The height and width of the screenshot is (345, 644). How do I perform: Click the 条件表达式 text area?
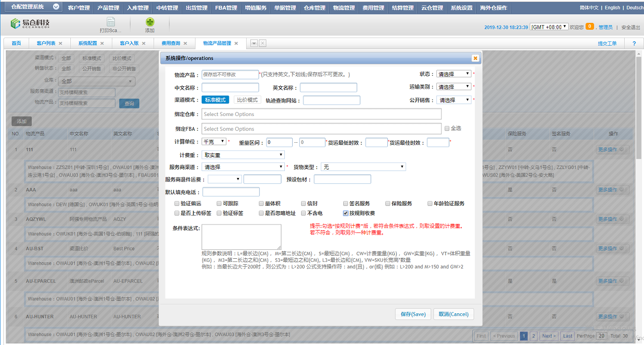(241, 236)
